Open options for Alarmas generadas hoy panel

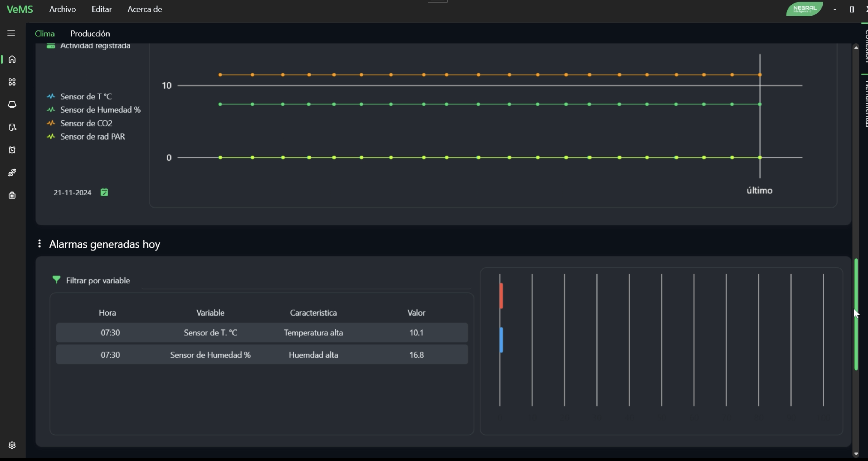tap(40, 243)
